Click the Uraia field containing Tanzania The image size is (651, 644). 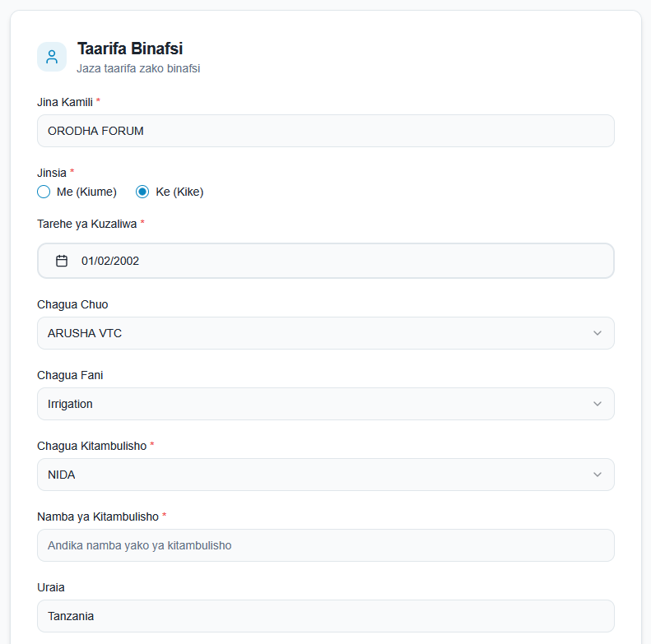(x=325, y=616)
